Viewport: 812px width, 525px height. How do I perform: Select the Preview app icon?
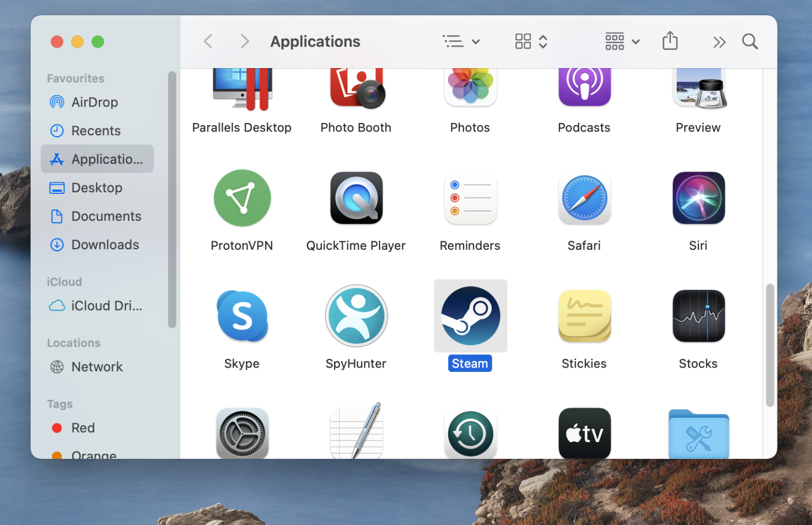coord(699,88)
